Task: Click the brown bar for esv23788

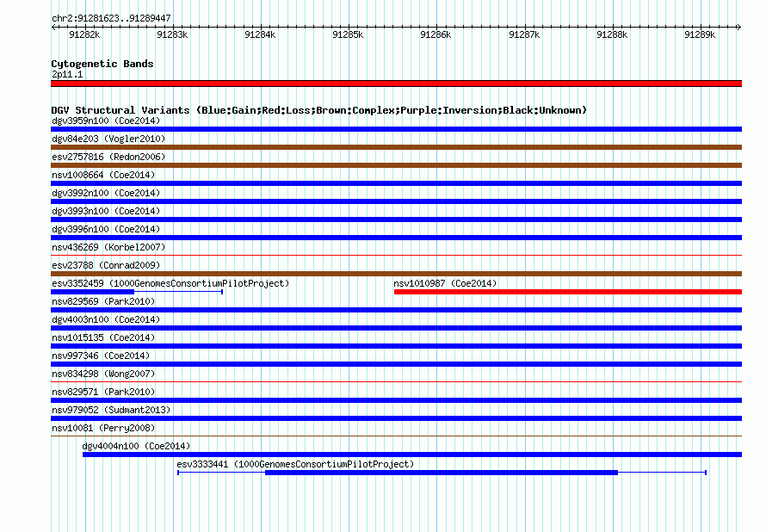Action: point(396,274)
